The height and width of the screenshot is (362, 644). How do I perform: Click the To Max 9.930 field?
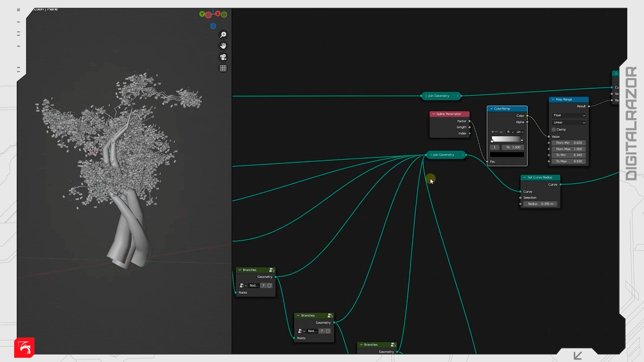[569, 162]
